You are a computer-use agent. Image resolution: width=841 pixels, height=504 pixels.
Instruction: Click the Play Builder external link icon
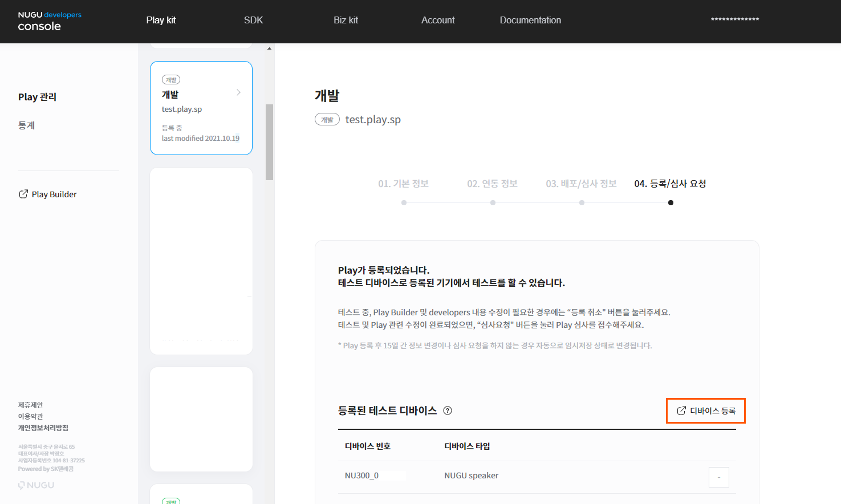click(23, 194)
